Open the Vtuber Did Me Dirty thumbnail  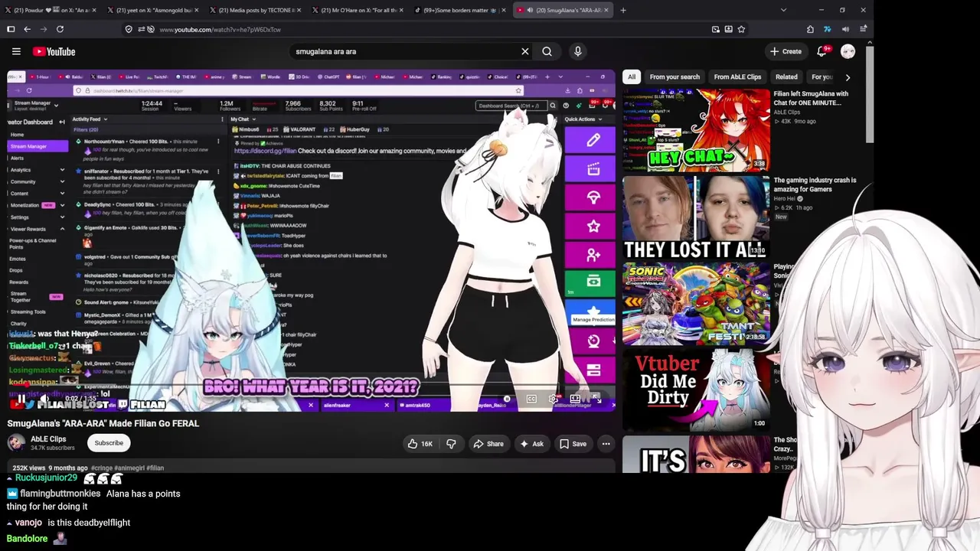[696, 390]
